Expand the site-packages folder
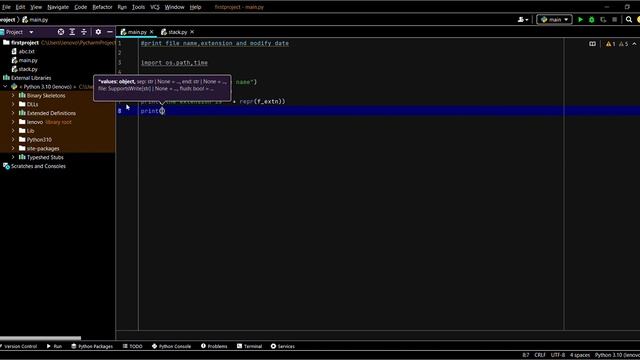Viewport: 640px width, 360px height. tap(13, 149)
